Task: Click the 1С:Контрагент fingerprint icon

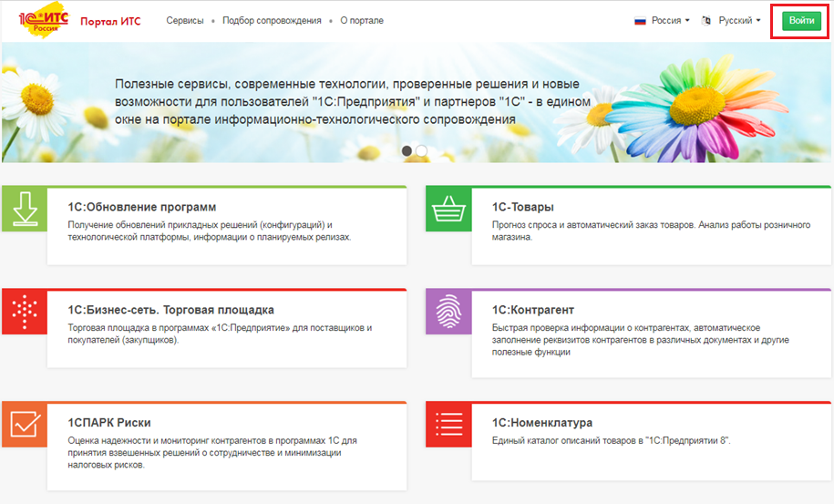Action: [x=448, y=312]
